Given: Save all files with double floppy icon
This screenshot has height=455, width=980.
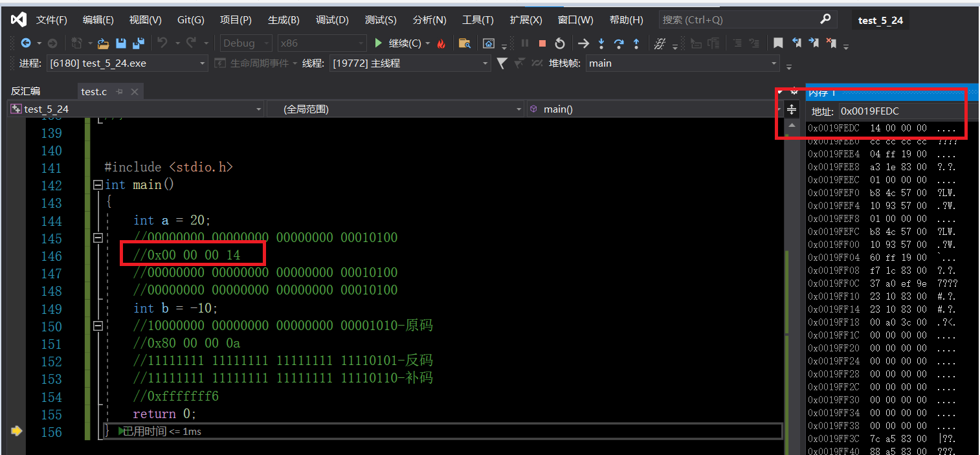Looking at the screenshot, I should pos(138,43).
